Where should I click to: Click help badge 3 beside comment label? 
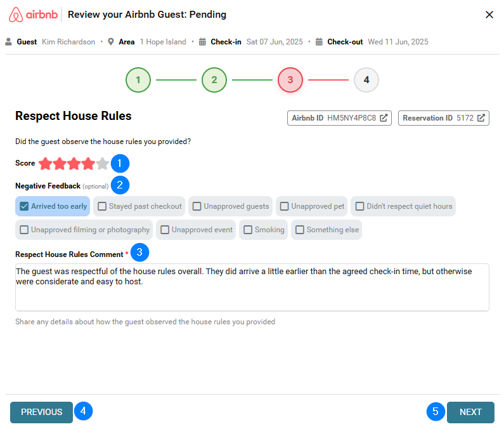pyautogui.click(x=140, y=253)
